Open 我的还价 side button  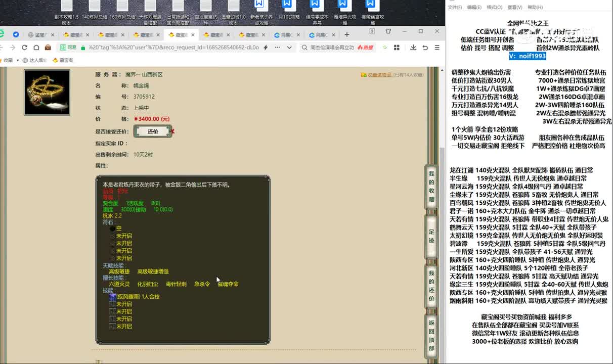tap(431, 286)
